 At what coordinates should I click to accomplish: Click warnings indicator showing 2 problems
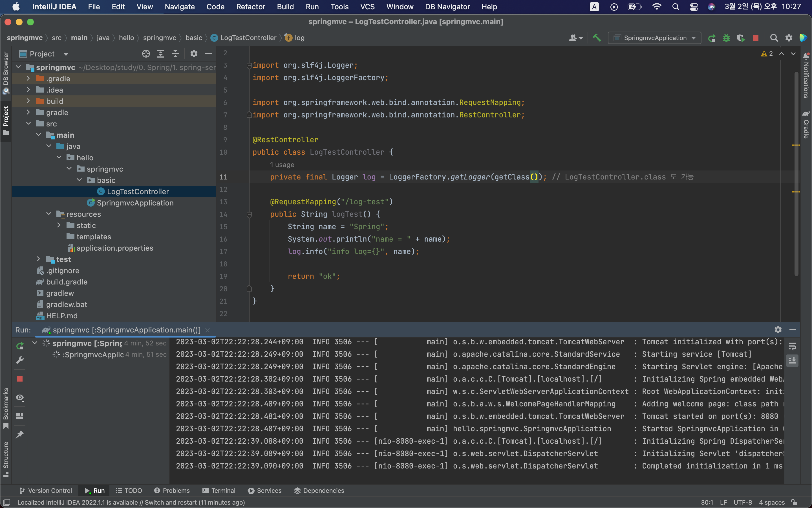[x=767, y=54]
